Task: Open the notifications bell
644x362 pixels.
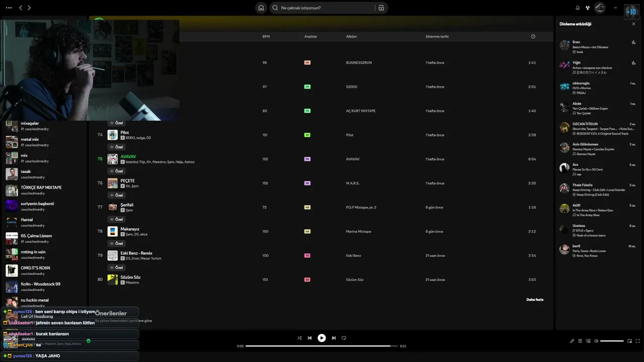Action: (578, 8)
